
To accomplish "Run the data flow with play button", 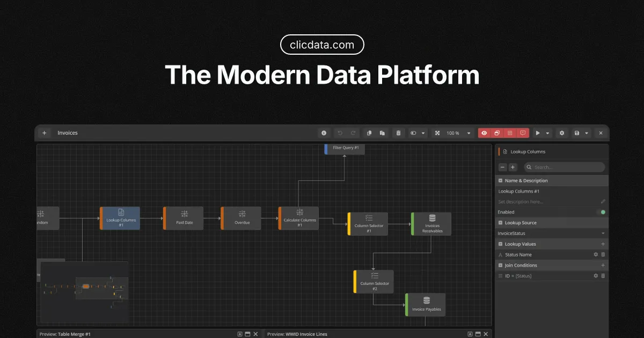I will [538, 133].
